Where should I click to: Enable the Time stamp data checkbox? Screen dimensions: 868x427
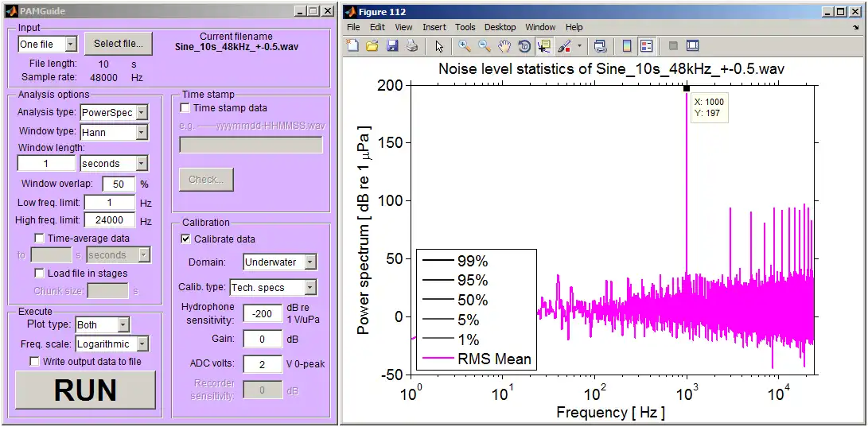(185, 108)
